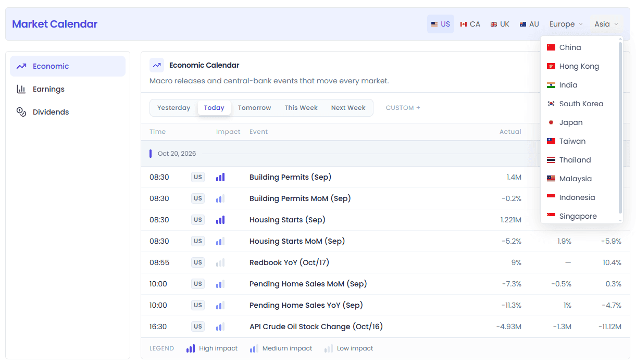636x364 pixels.
Task: Click the Hong Kong flag icon
Action: 551,66
